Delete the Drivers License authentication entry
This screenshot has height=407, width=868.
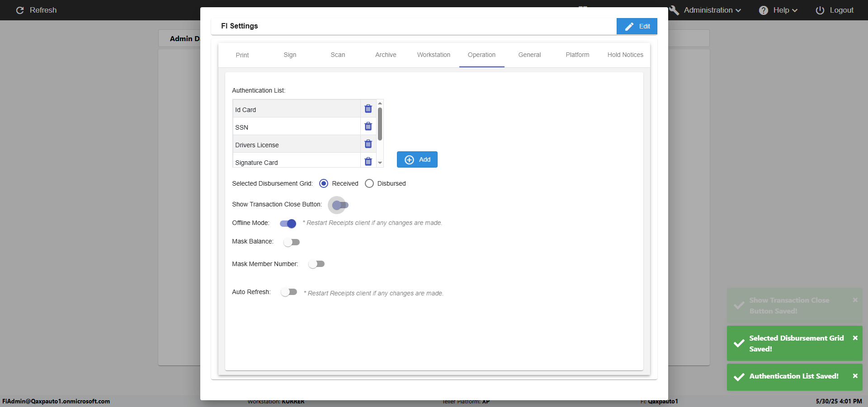click(x=368, y=144)
